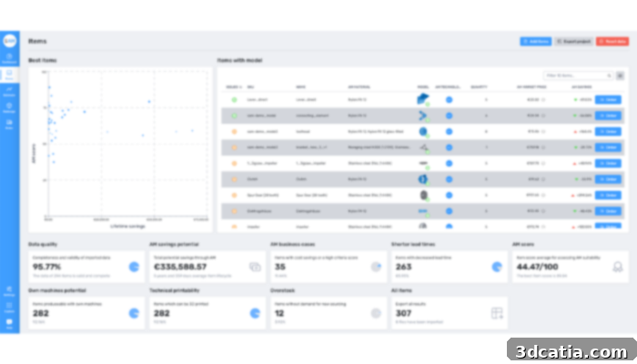637x364 pixels.
Task: Open the Data quality card showing 95.77%
Action: coord(86,267)
